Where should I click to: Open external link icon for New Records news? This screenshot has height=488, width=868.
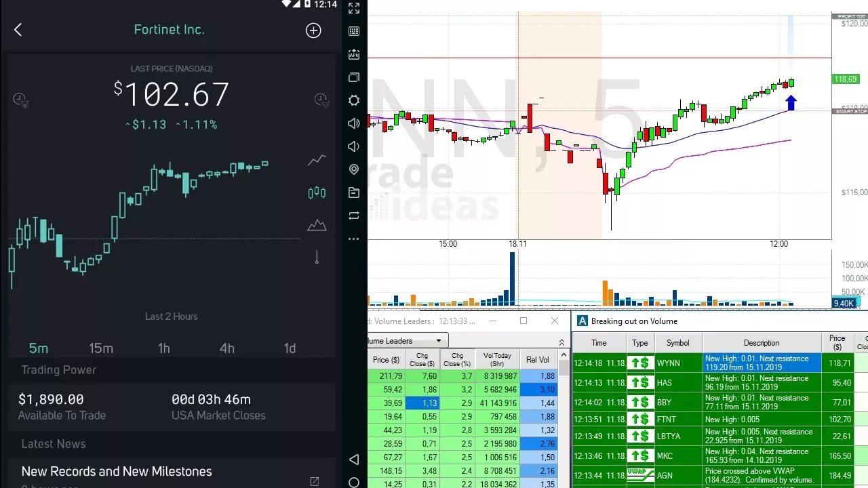pyautogui.click(x=315, y=481)
